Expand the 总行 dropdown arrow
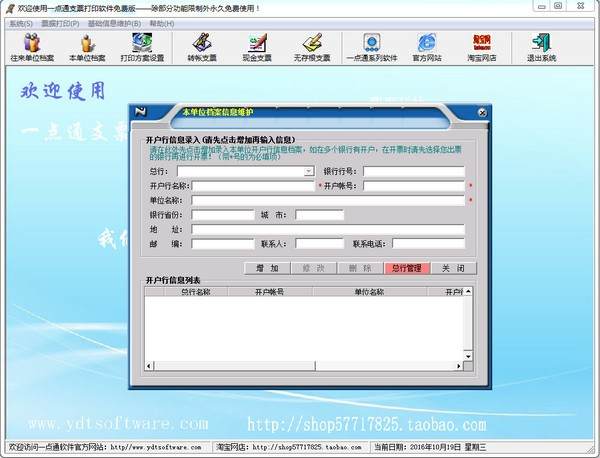The width and height of the screenshot is (600, 458). (309, 171)
